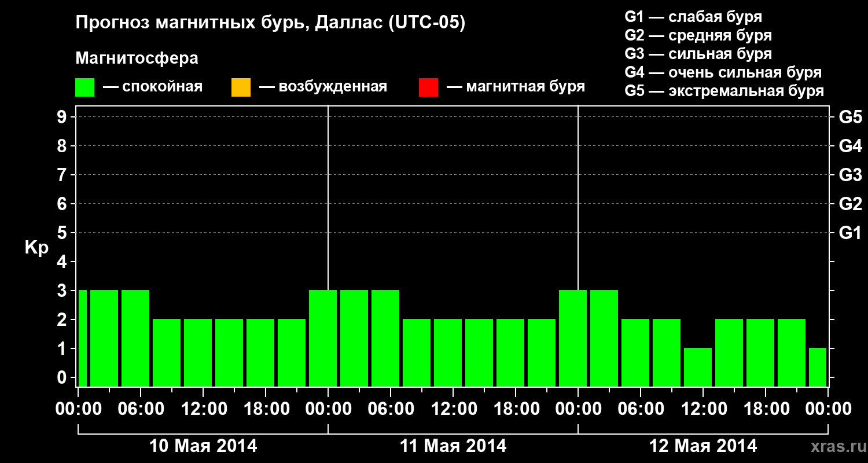Screen dimensions: 868x463
Task: Click the orange 'возбужденная' legend swatch
Action: [x=241, y=87]
